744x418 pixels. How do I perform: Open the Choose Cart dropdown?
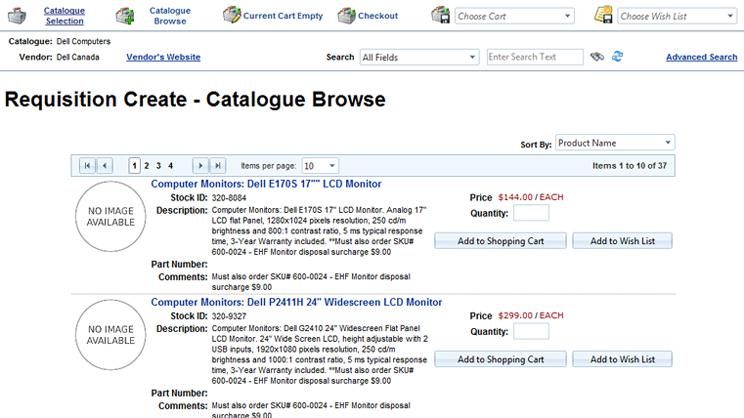click(x=514, y=16)
